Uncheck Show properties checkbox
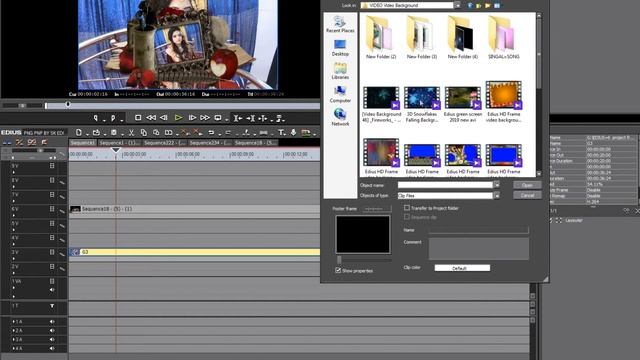This screenshot has width=640, height=360. pos(338,270)
